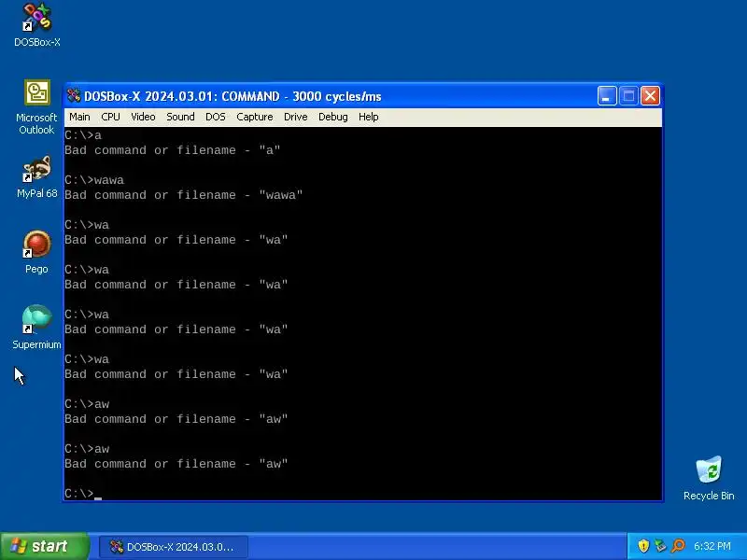Select the Microsoft Outlook desktop icon
Viewport: 747px width, 560px height.
[x=37, y=92]
